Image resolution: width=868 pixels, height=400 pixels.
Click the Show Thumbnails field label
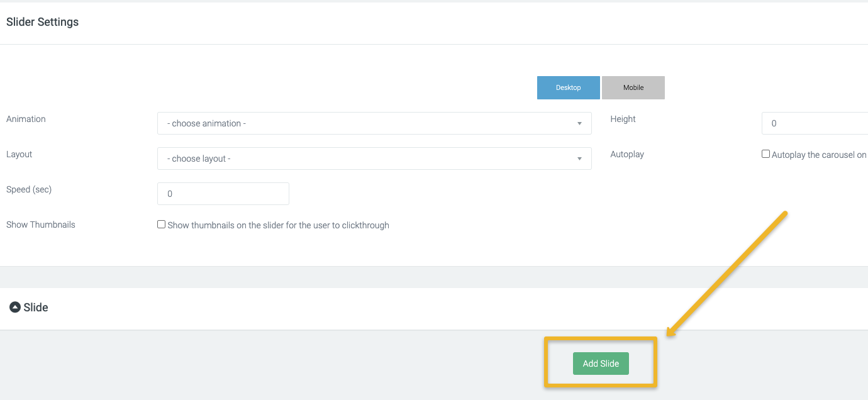[41, 225]
